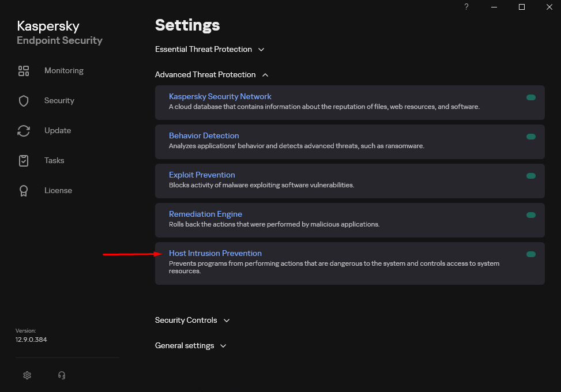The width and height of the screenshot is (561, 392).
Task: Click the License ribbon icon
Action: tap(24, 191)
